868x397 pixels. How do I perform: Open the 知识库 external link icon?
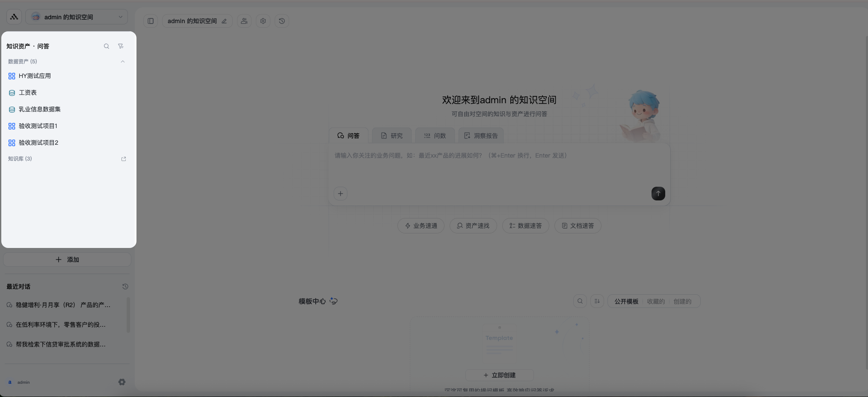(124, 159)
